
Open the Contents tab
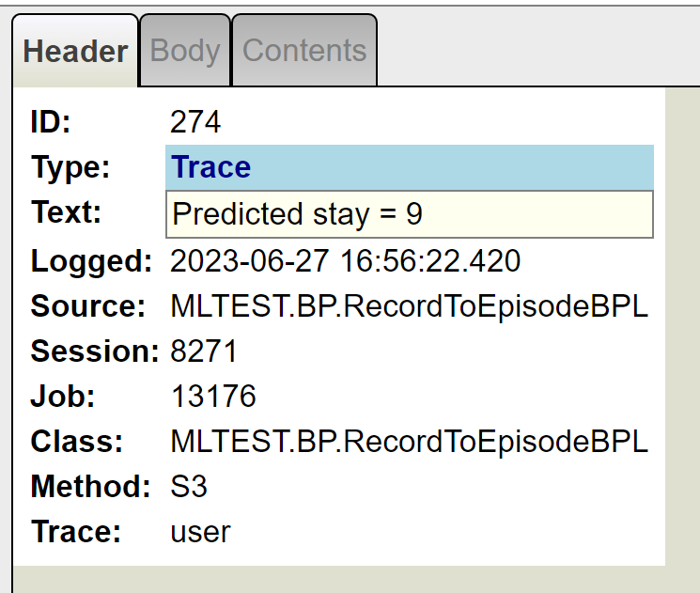tap(304, 51)
